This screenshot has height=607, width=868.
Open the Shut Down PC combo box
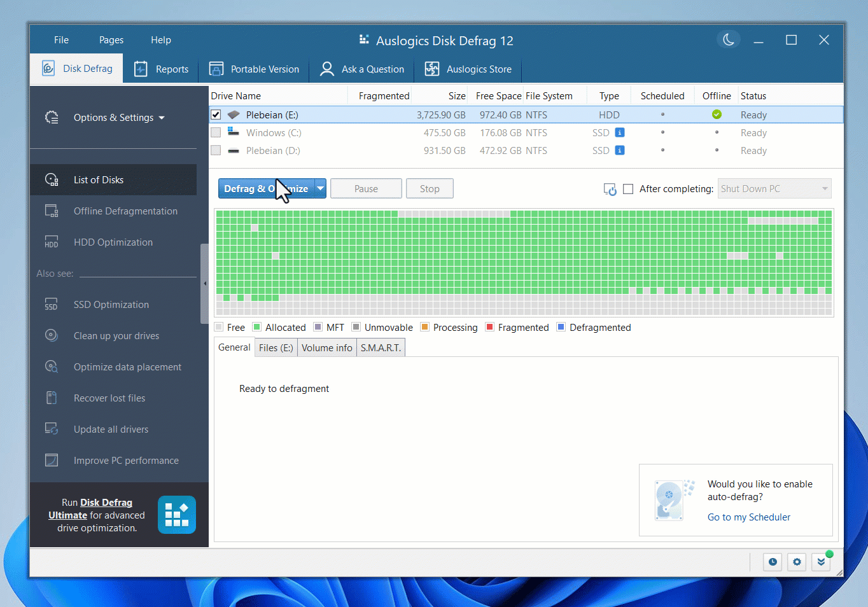[x=774, y=189]
